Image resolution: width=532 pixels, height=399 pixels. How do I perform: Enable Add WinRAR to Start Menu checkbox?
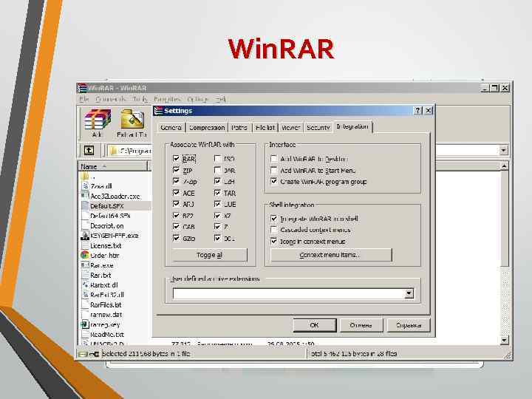(x=274, y=170)
